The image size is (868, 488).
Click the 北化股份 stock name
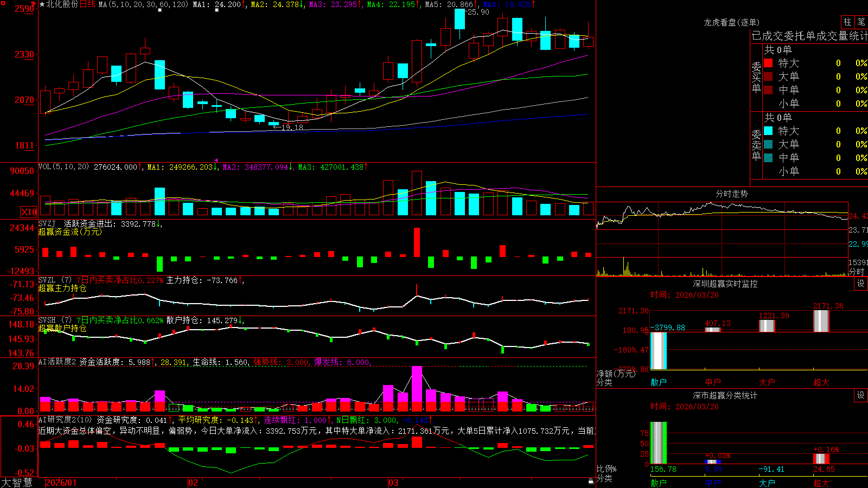[x=62, y=4]
